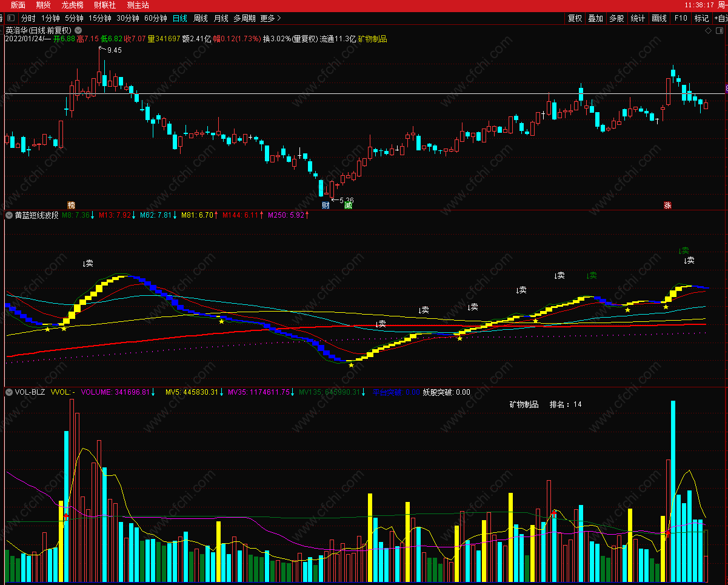Switch to the 周线 weekly tab
Screen dimensions: 728x585
click(x=201, y=18)
